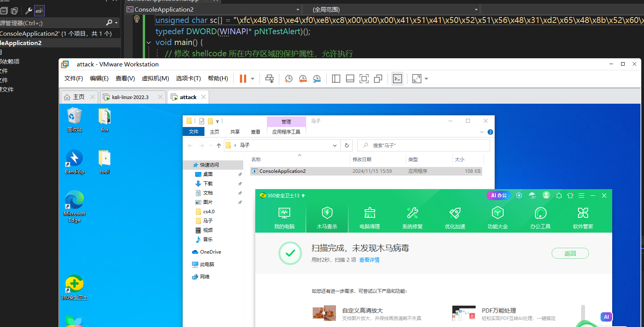
Task: Revert to the previous snapshot icon
Action: tap(303, 79)
